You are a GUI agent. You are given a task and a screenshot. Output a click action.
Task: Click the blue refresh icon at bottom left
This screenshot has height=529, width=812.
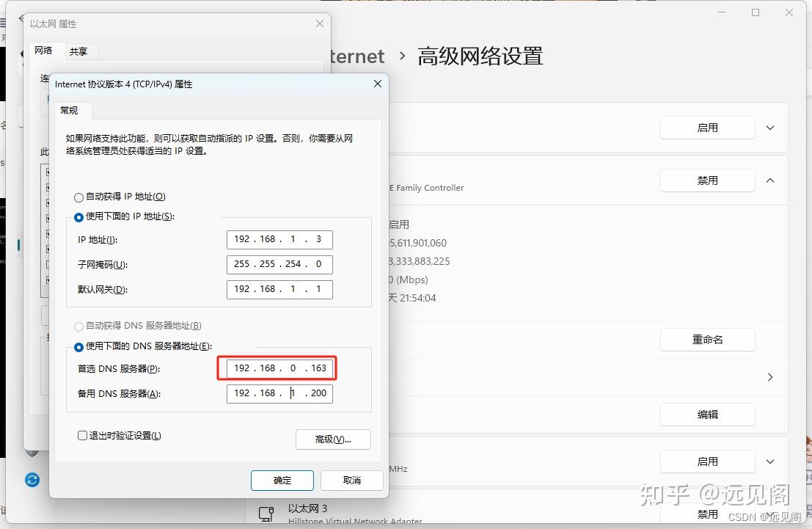point(32,479)
